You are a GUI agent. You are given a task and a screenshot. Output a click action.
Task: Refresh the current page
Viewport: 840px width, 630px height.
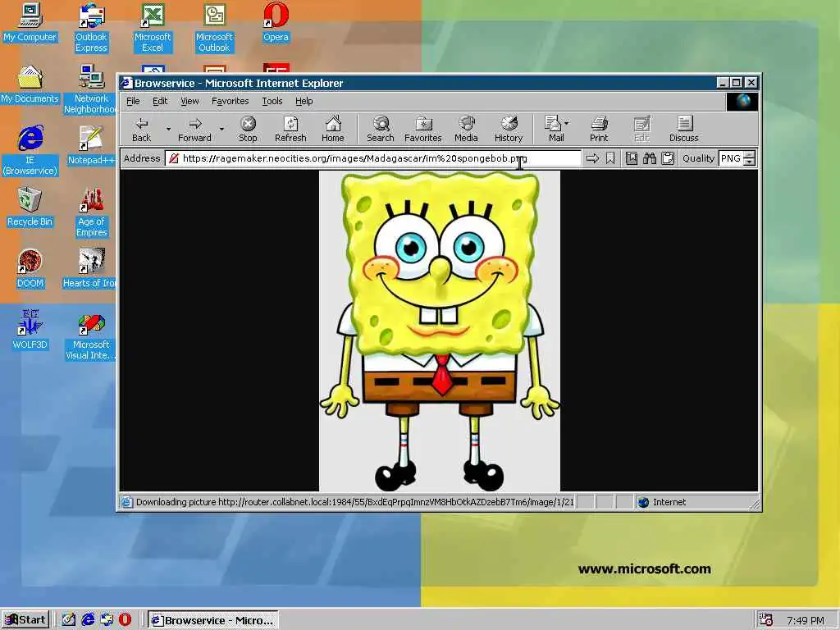click(290, 130)
